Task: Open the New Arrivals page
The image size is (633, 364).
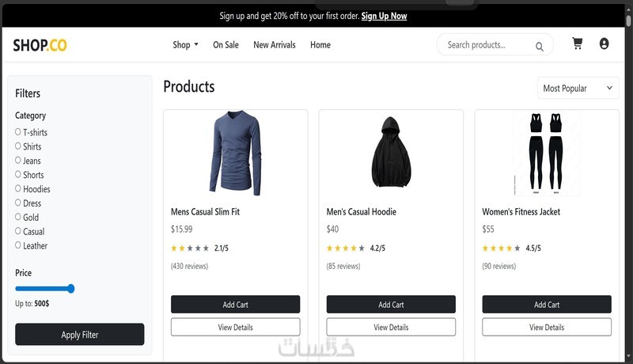Action: pyautogui.click(x=274, y=45)
